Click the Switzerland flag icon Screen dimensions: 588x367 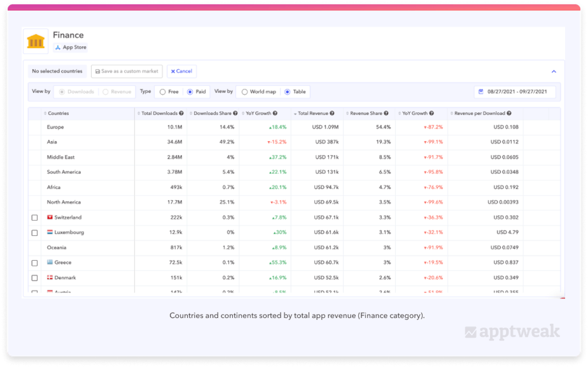(x=50, y=217)
